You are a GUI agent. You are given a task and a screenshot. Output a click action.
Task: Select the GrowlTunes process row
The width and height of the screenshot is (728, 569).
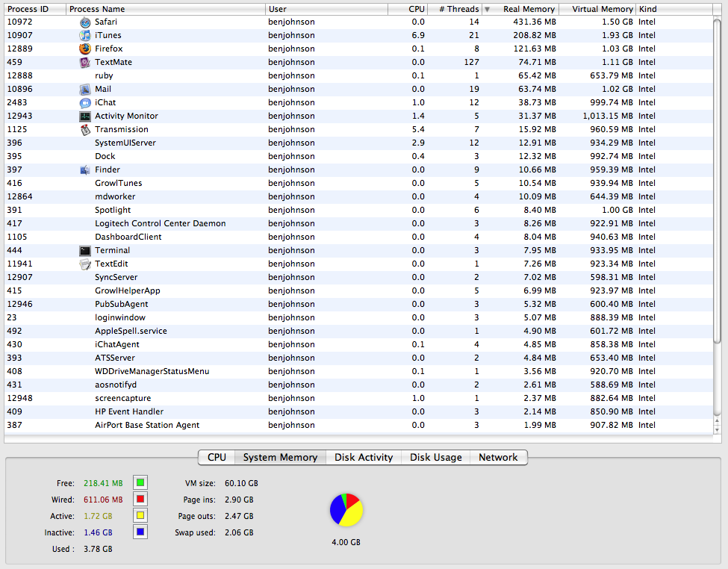(358, 184)
